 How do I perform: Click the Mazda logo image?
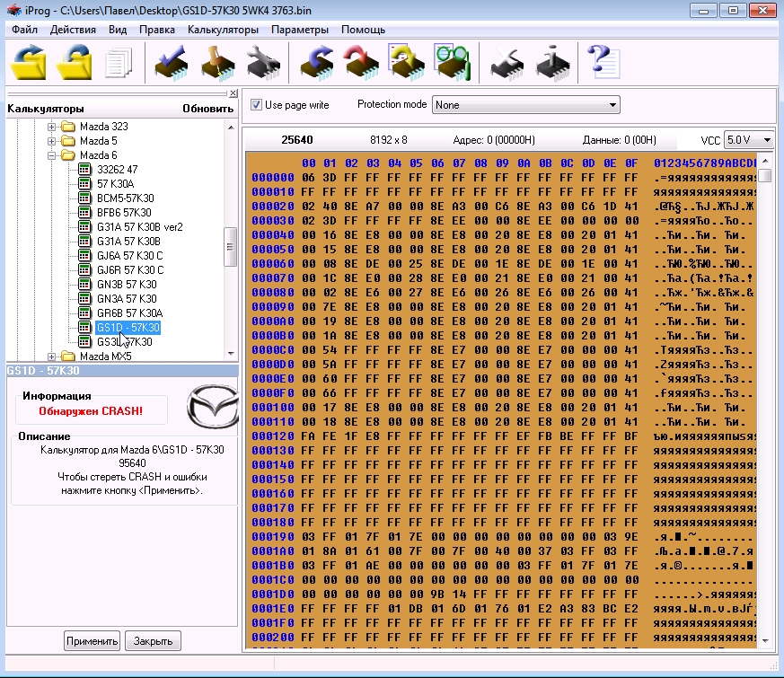(x=213, y=406)
